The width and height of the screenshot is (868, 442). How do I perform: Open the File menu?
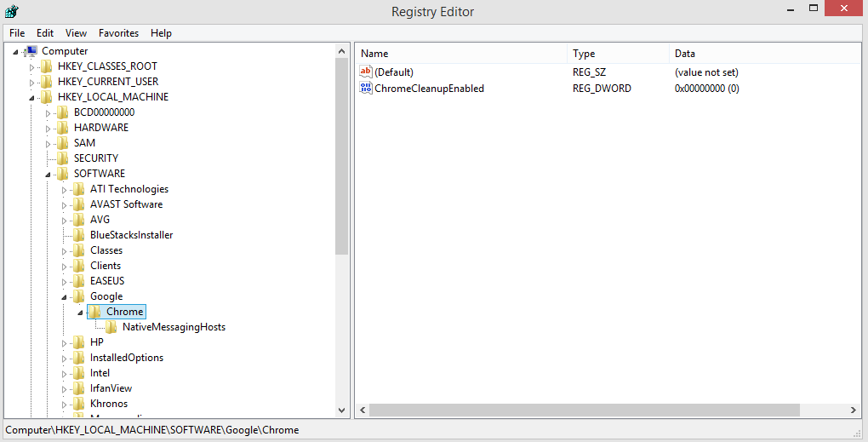(17, 33)
